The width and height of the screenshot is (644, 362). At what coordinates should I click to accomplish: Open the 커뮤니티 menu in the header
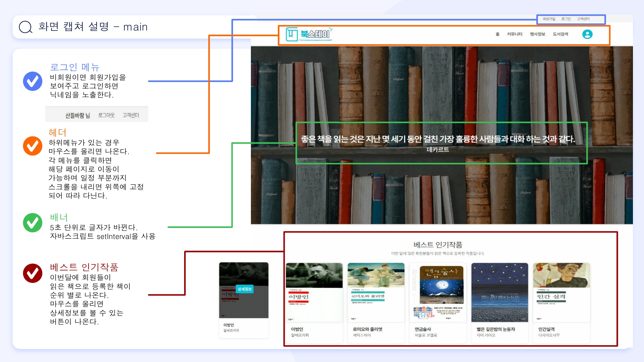coord(515,34)
